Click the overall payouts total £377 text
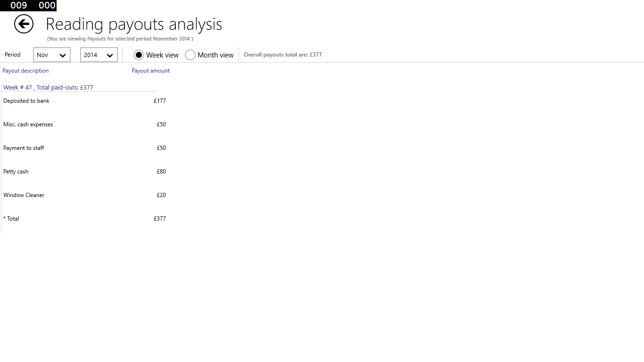Image resolution: width=644 pixels, height=362 pixels. (282, 54)
